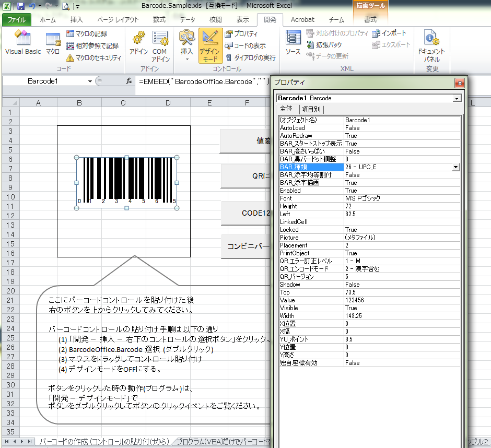Viewport: 491px width, 448px height.
Task: Open sheet tab プログラム(VBA)だけでバーコード
Action: (x=223, y=441)
